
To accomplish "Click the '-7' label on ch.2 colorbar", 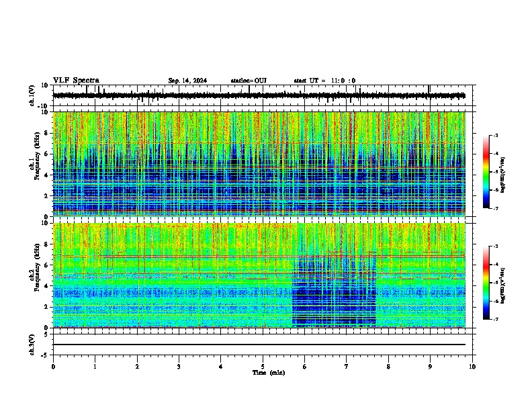I will coord(496,319).
